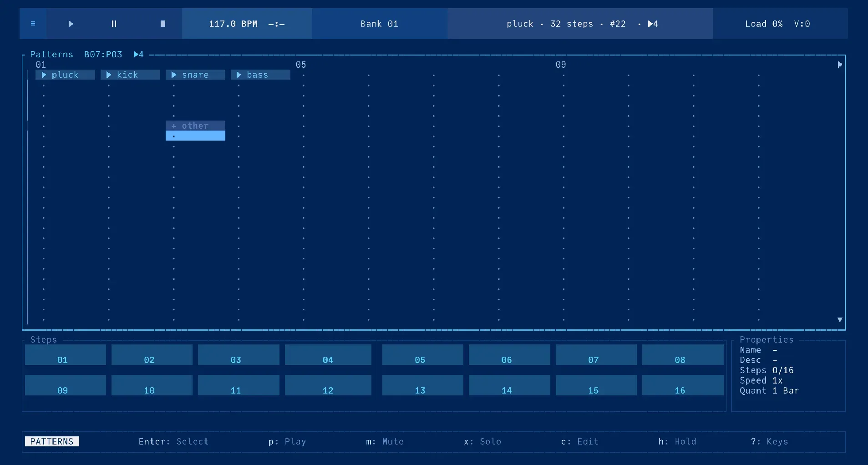Click the ▶4 indicator in top status bar
Viewport: 868px width, 465px height.
point(653,24)
